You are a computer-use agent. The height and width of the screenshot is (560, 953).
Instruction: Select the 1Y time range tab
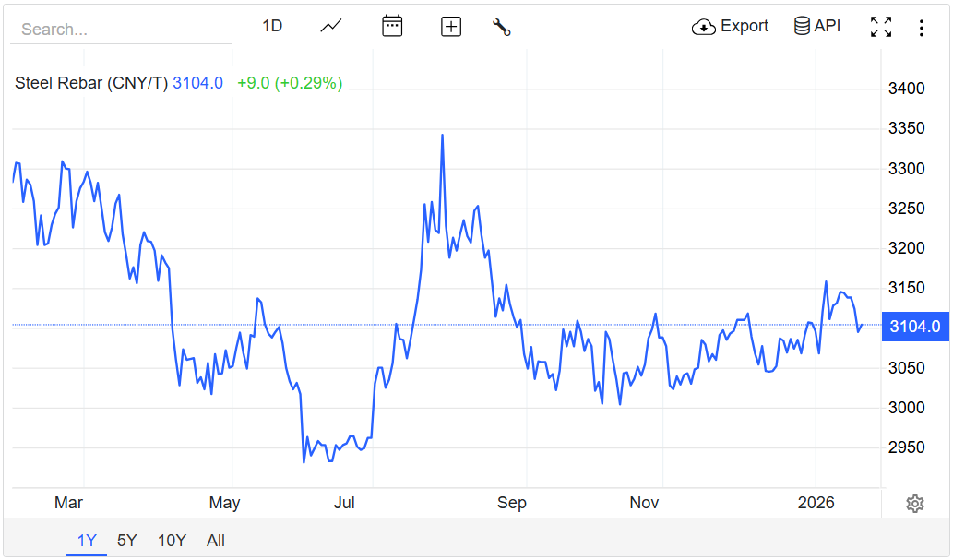(x=87, y=541)
